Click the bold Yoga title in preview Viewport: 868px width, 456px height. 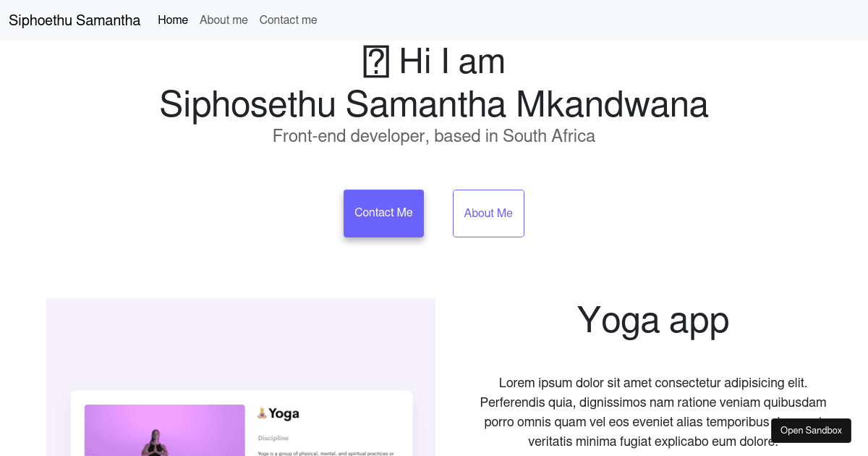(x=284, y=414)
